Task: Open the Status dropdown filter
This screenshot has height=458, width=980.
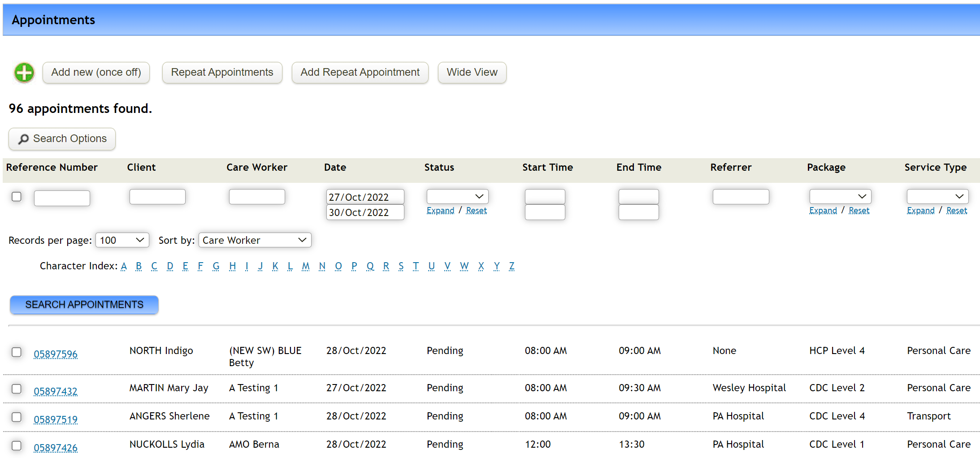Action: (x=457, y=196)
